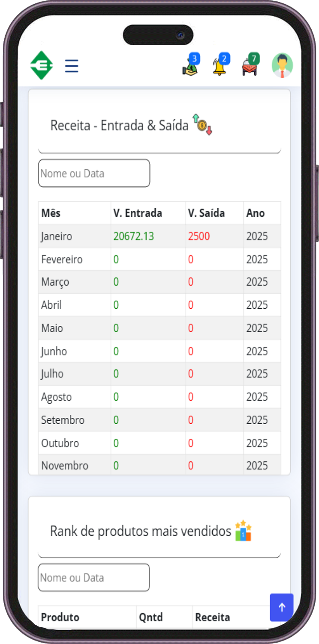This screenshot has width=319, height=644.
Task: Click the green diamond app logo
Action: point(42,65)
